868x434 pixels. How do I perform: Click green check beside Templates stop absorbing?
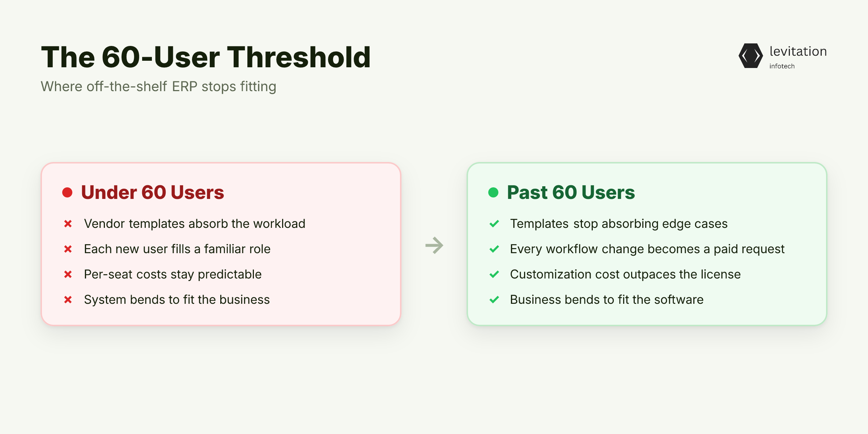coord(494,224)
